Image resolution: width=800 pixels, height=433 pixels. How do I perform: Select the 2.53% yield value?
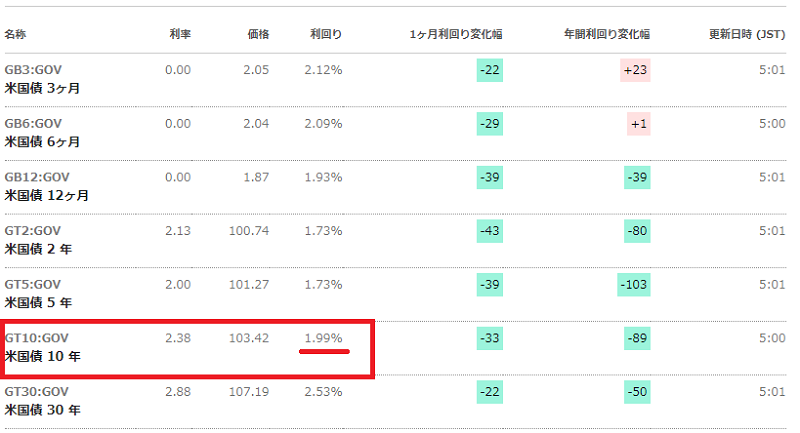tap(323, 391)
